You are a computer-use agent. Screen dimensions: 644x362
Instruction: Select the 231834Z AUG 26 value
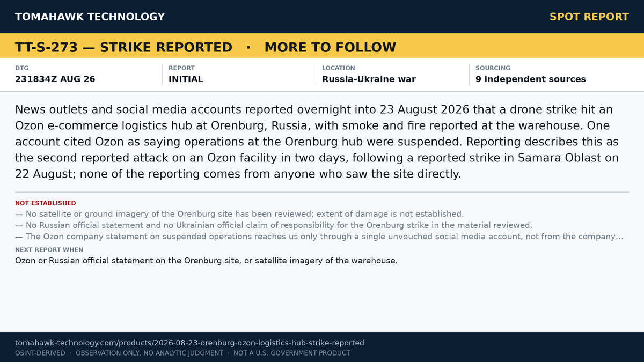(x=55, y=79)
